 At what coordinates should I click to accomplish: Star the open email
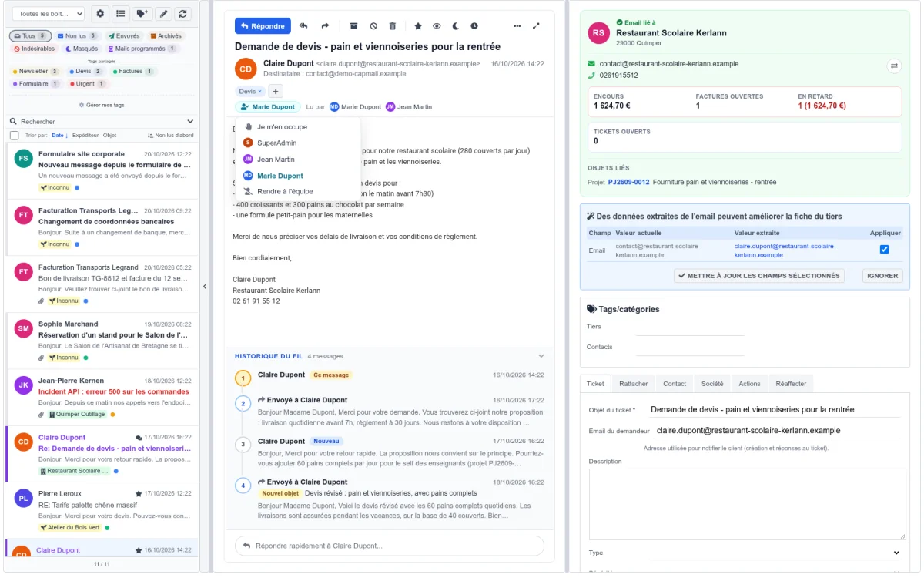418,26
